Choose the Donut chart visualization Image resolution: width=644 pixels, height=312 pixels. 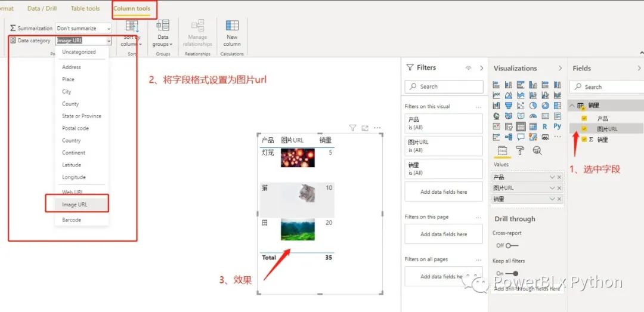point(545,106)
